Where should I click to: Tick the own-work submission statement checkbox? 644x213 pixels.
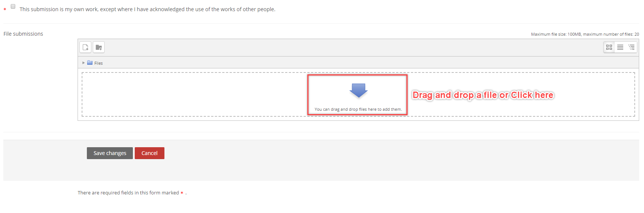pyautogui.click(x=13, y=6)
